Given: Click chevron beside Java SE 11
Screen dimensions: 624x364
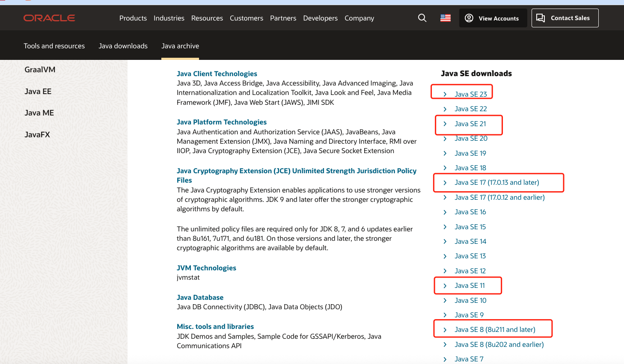Looking at the screenshot, I should tap(445, 286).
